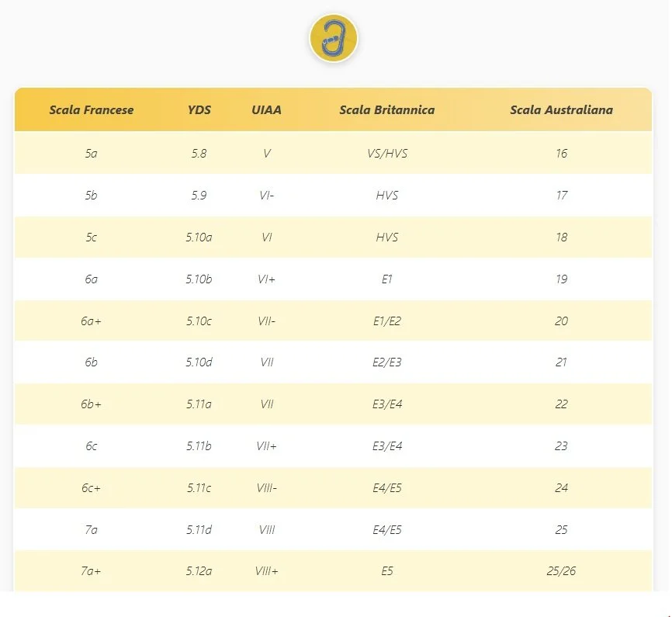Click E5 in the Scala Britannica column
The image size is (672, 617).
[x=386, y=571]
